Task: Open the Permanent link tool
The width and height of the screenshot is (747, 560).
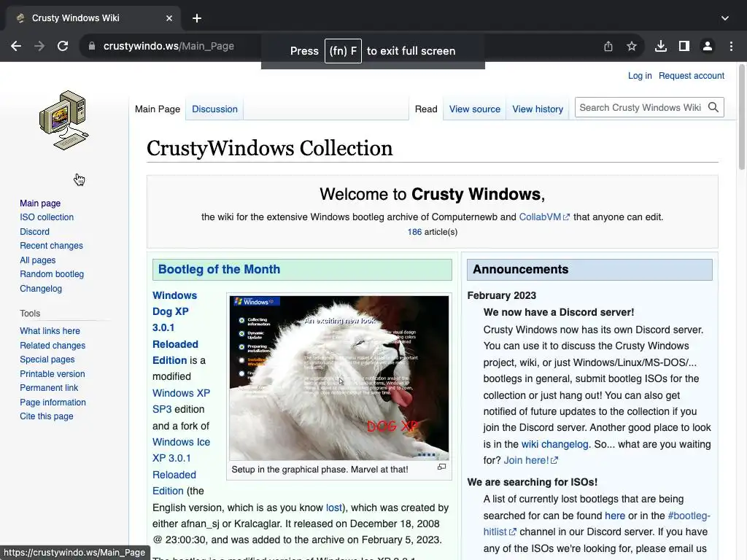Action: [49, 388]
